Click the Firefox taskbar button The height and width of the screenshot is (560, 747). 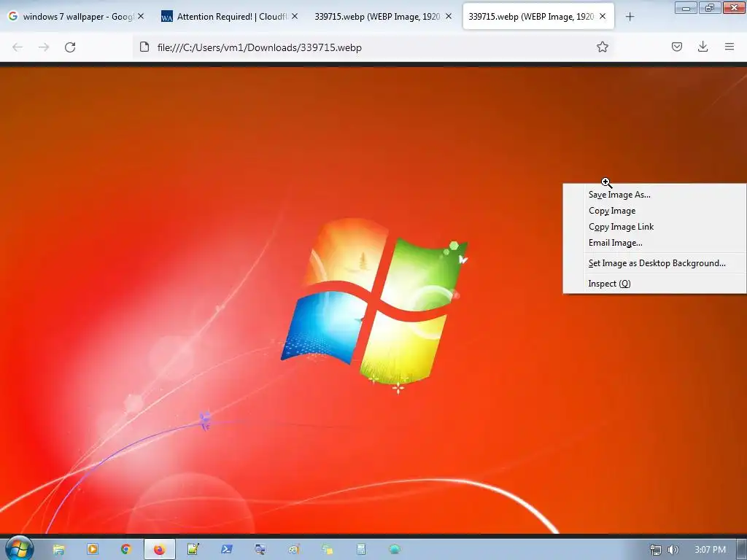[x=160, y=550]
